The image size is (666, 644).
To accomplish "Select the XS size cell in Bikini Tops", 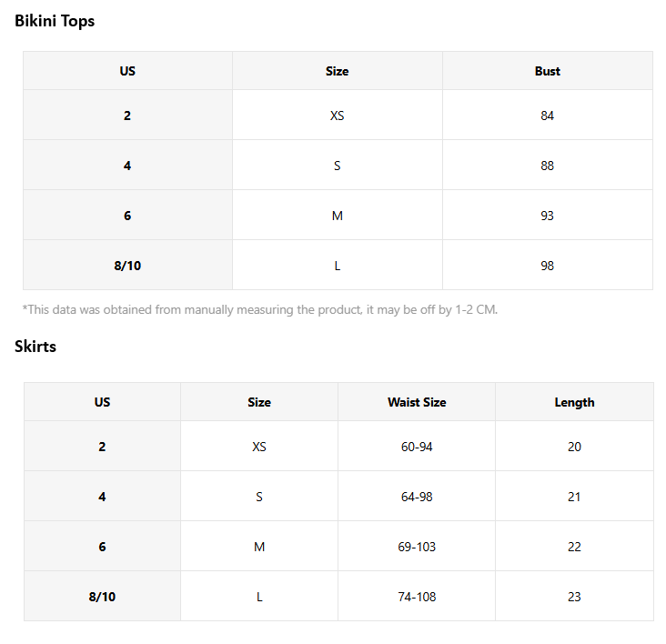I will pos(338,115).
